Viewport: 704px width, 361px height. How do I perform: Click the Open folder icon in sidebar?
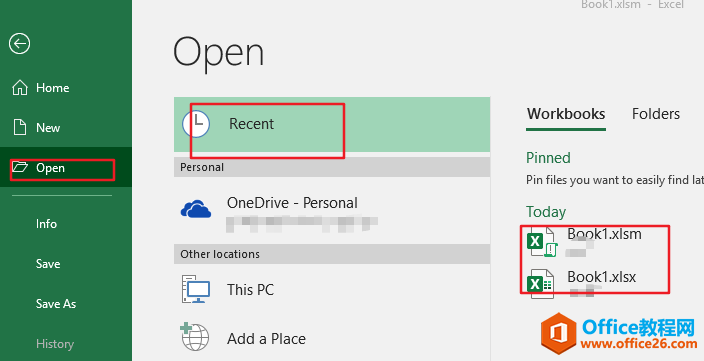click(x=20, y=167)
